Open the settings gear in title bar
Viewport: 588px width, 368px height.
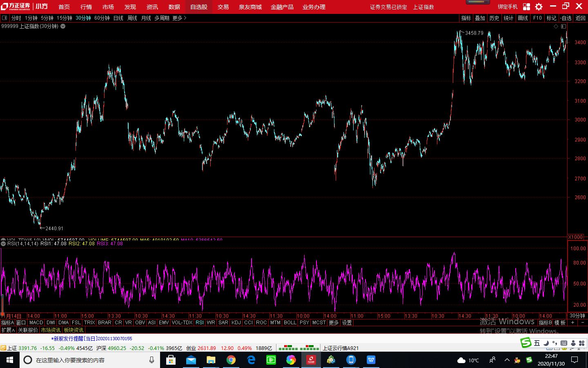tap(539, 7)
